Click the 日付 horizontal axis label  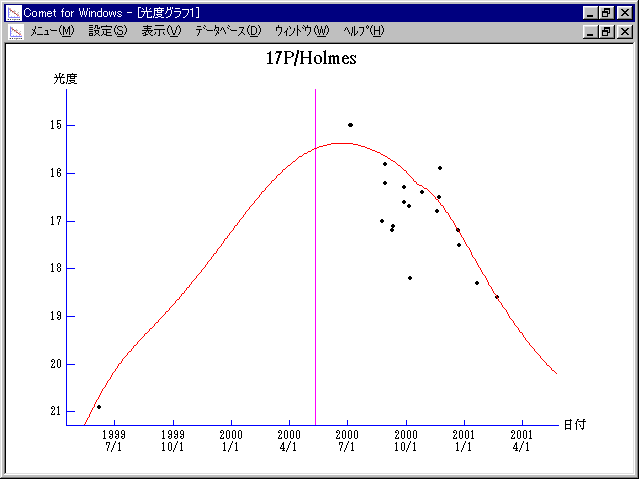click(573, 424)
